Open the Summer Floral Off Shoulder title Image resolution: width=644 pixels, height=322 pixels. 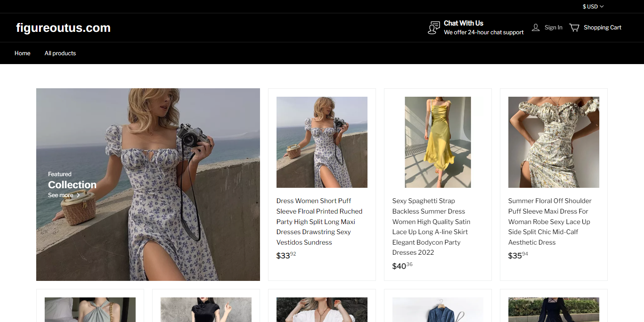(x=550, y=222)
